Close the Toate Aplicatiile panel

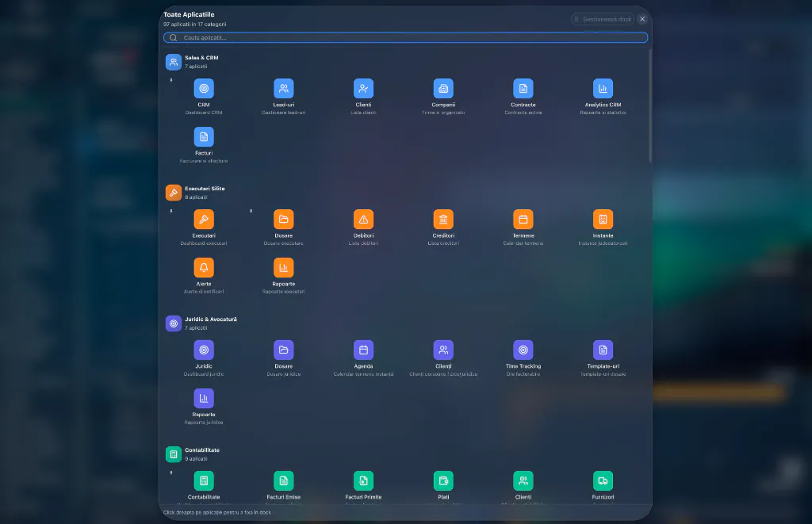[642, 19]
